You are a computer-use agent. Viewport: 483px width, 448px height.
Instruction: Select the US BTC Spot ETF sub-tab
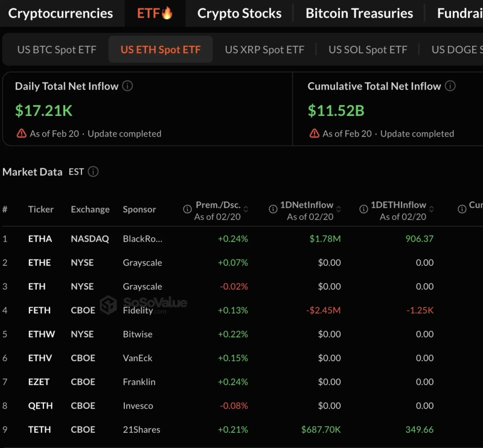pyautogui.click(x=57, y=50)
